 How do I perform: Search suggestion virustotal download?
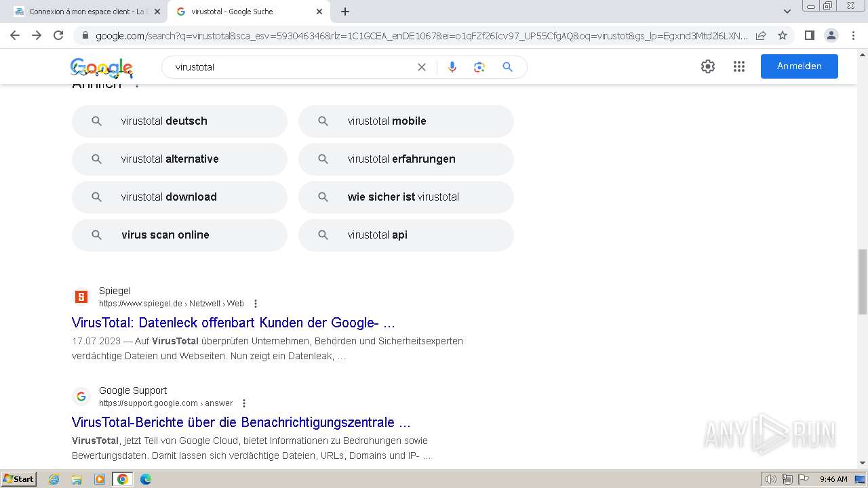(x=180, y=197)
